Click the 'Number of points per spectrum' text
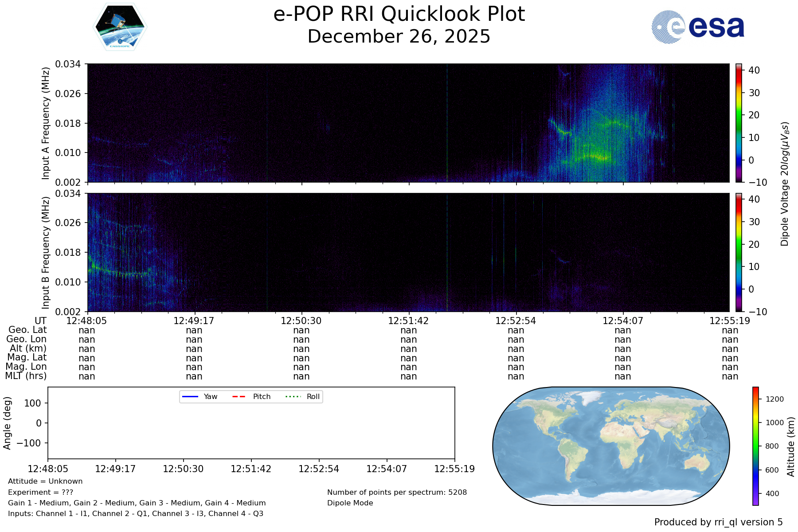Screen dimensions: 798x532 coord(397,493)
